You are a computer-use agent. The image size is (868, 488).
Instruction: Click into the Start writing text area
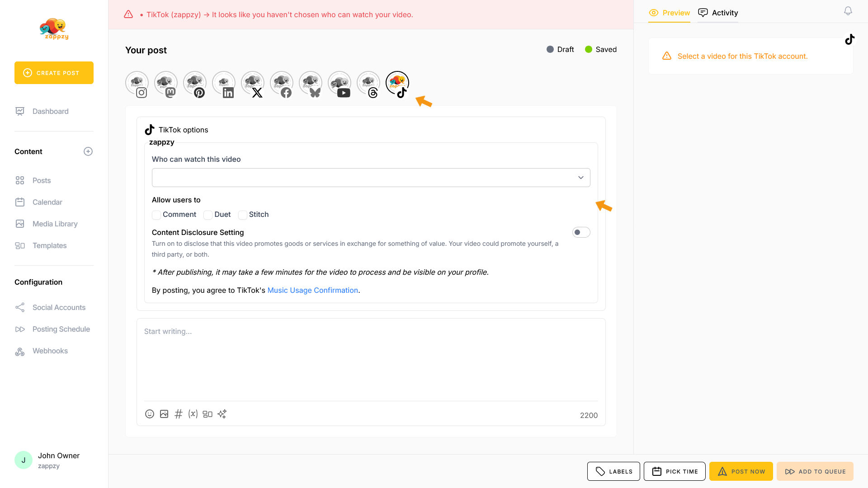coord(371,357)
